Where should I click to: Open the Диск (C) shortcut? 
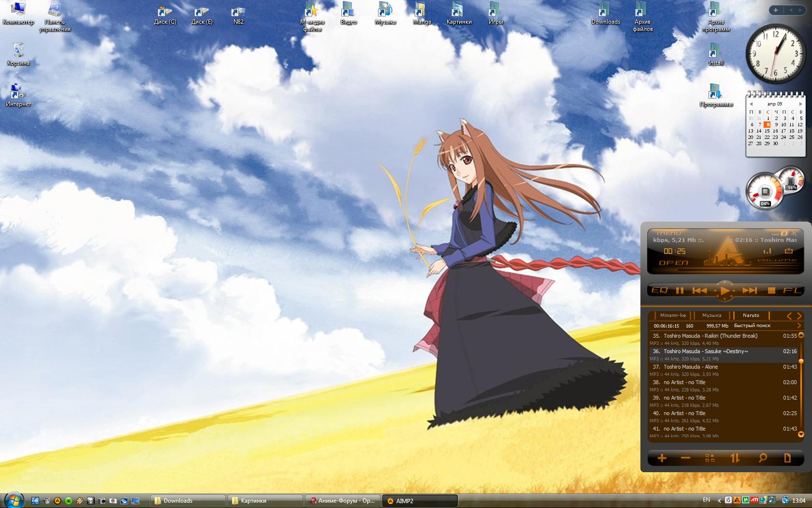point(165,15)
